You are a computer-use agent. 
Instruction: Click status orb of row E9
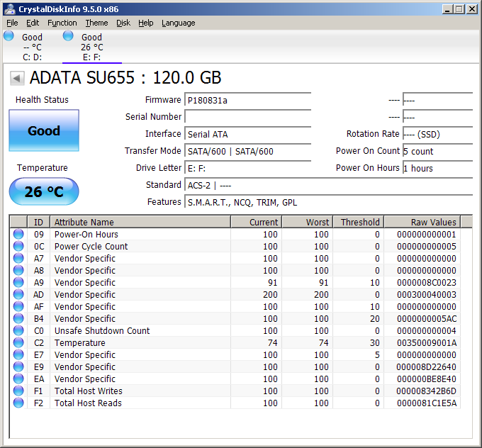pyautogui.click(x=18, y=366)
